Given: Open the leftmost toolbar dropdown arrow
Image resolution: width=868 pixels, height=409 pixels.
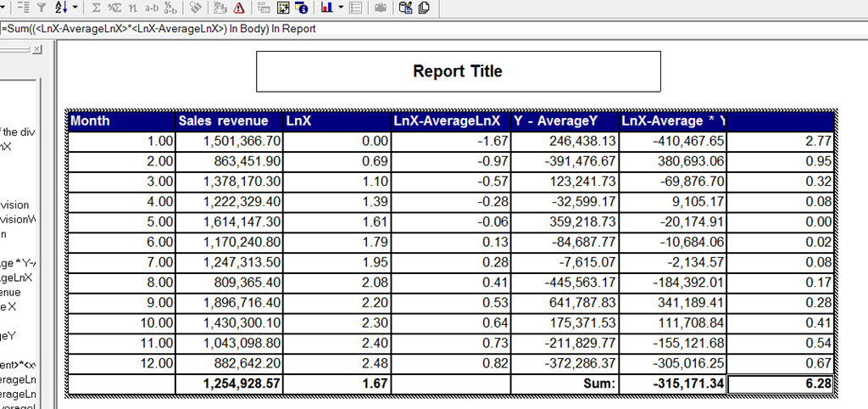Looking at the screenshot, I should (x=3, y=8).
